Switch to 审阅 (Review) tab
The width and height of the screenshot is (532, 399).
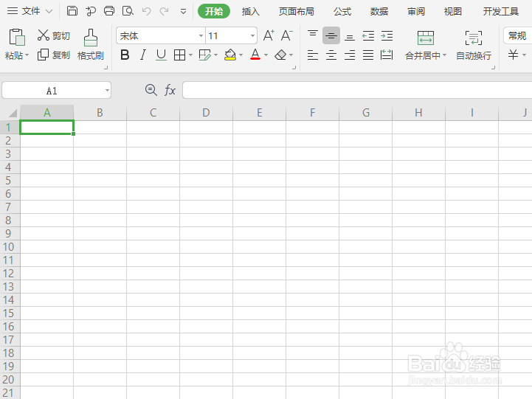tap(416, 12)
